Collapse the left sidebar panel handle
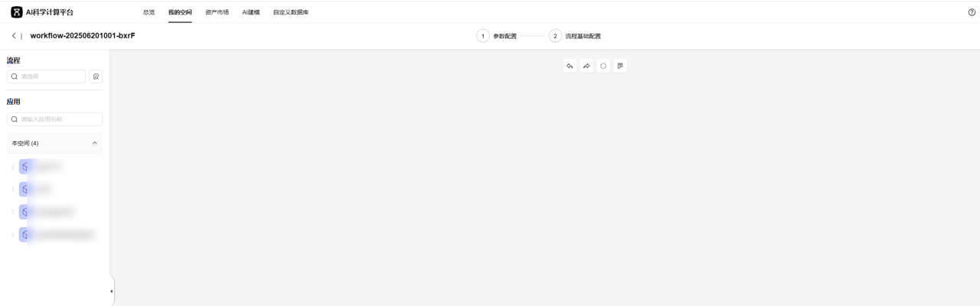This screenshot has height=306, width=980. (x=111, y=291)
